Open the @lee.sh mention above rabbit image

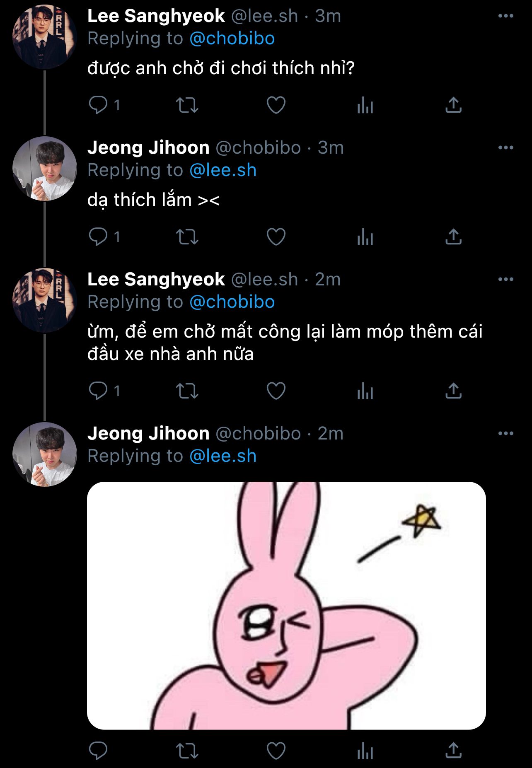223,456
